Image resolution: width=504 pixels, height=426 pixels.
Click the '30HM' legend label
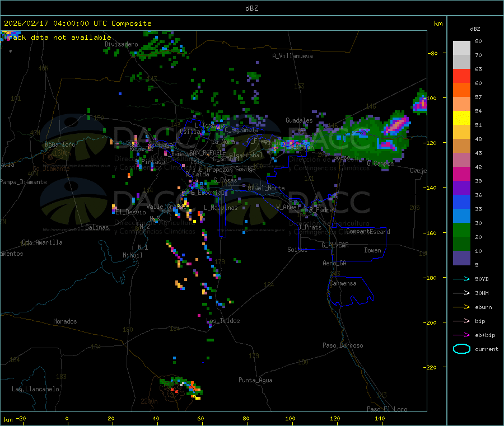[482, 293]
